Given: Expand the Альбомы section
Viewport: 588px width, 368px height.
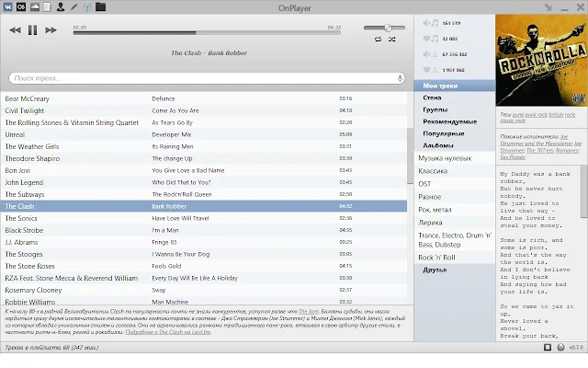Looking at the screenshot, I should pyautogui.click(x=455, y=145).
